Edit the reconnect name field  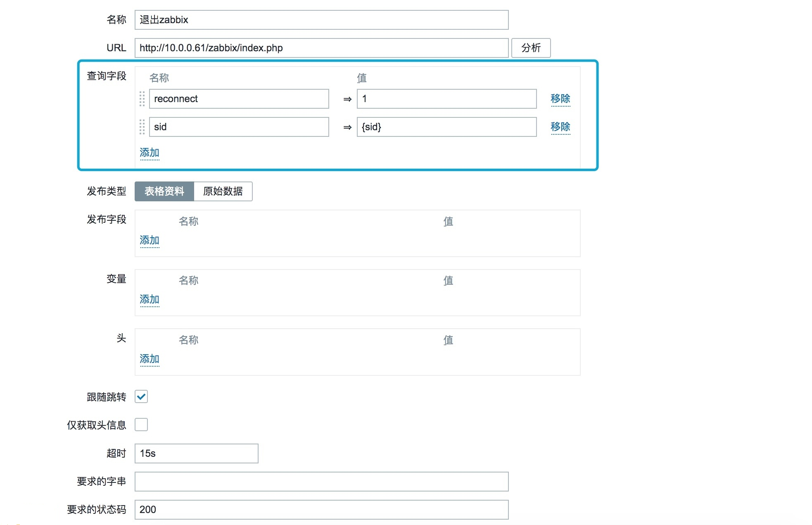[239, 99]
